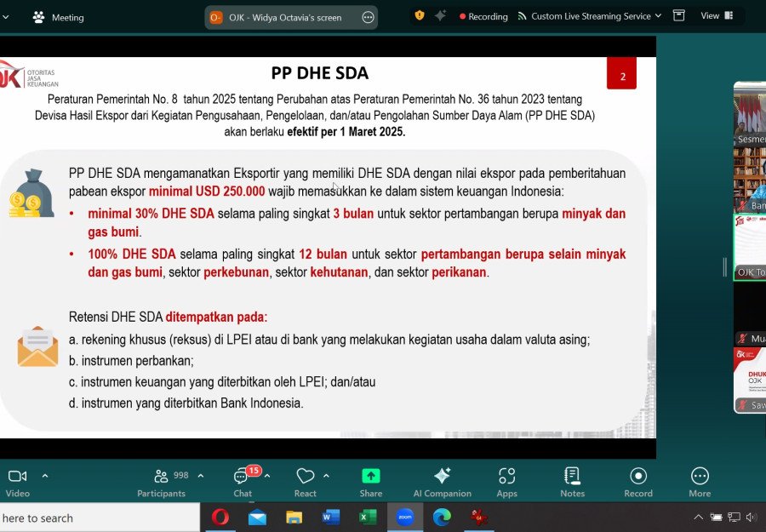Select the Sesmen participant video thumbnail
The width and height of the screenshot is (766, 532).
point(750,114)
